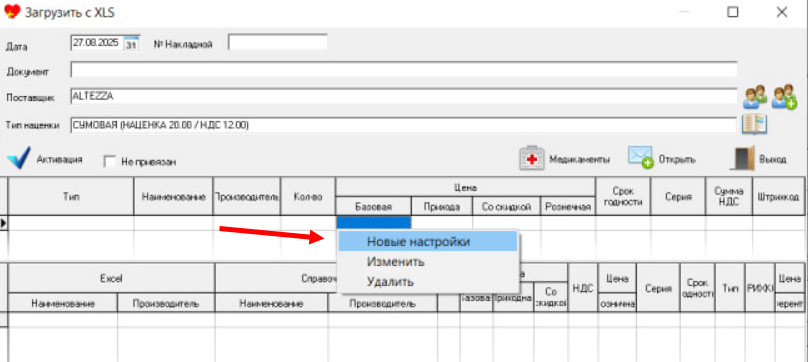The width and height of the screenshot is (808, 362).
Task: Open the markup type book icon
Action: 754,125
